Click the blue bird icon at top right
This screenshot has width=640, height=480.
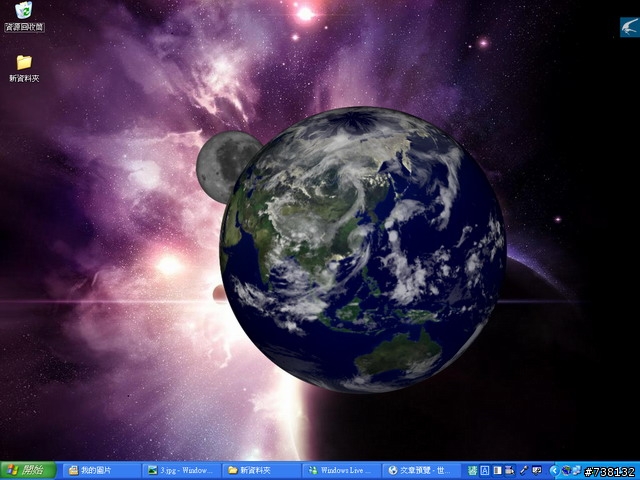pyautogui.click(x=628, y=27)
